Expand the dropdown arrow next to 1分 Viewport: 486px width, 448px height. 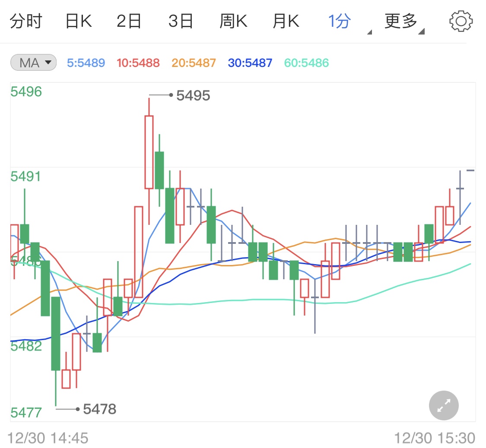(x=369, y=31)
